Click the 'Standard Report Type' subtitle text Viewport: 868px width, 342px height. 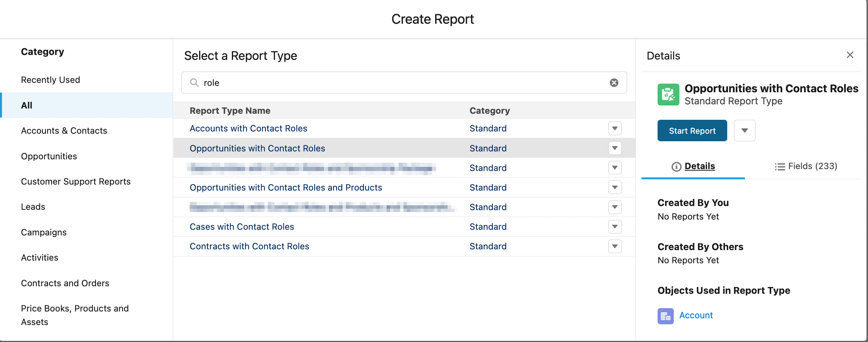pyautogui.click(x=734, y=101)
